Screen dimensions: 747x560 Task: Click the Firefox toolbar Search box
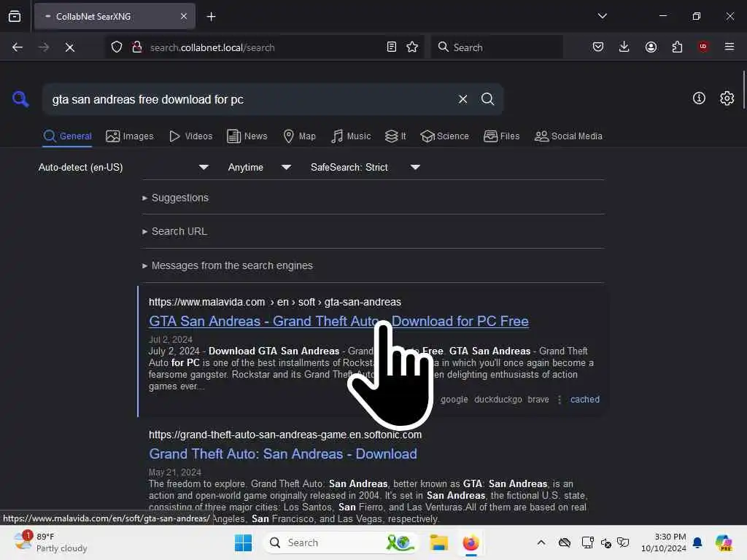498,47
